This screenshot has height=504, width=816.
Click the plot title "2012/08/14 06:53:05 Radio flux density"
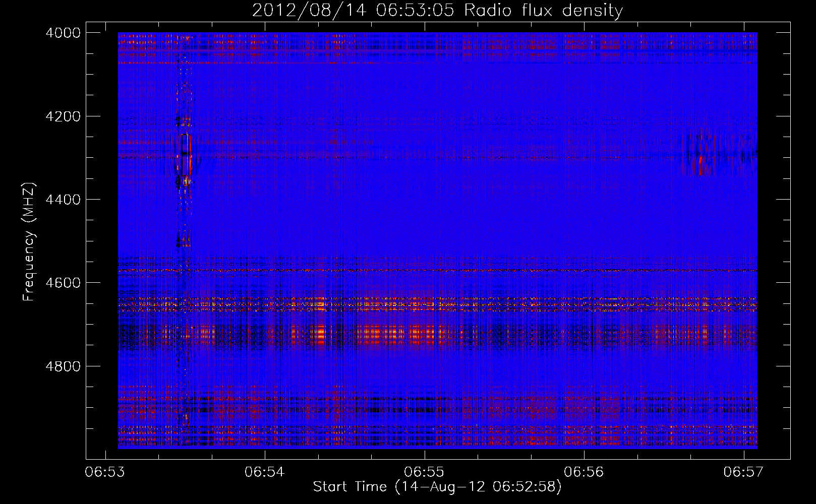point(437,10)
